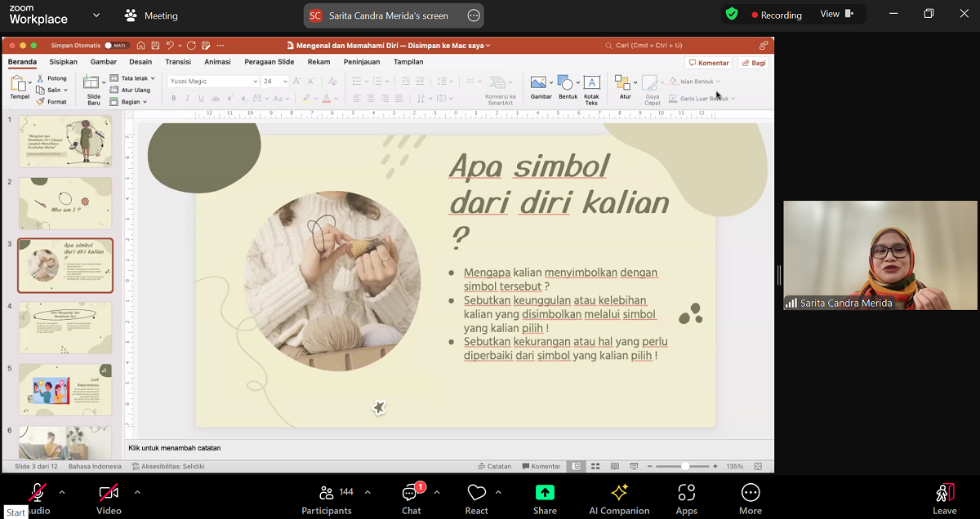
Task: Open the View layout dropdown
Action: coord(836,14)
